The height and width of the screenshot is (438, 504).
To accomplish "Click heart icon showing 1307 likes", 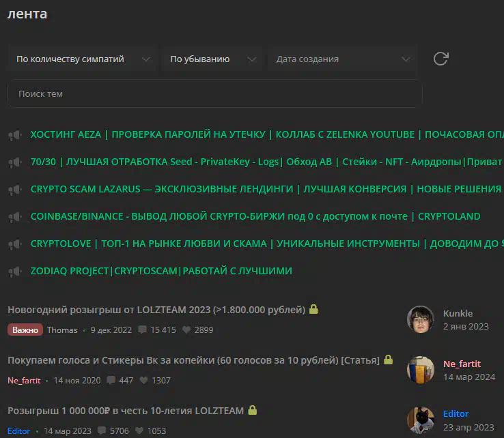I will pos(143,380).
